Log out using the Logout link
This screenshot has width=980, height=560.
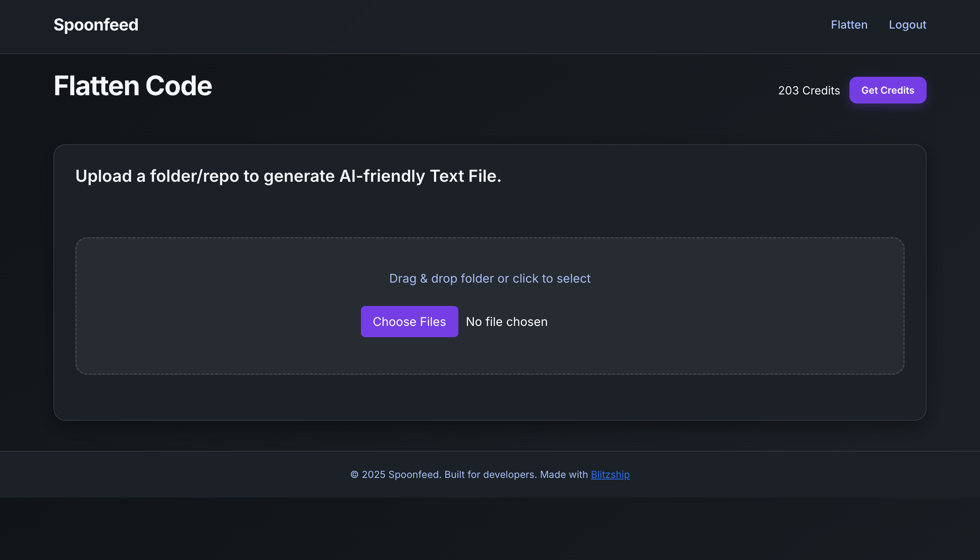coord(907,25)
